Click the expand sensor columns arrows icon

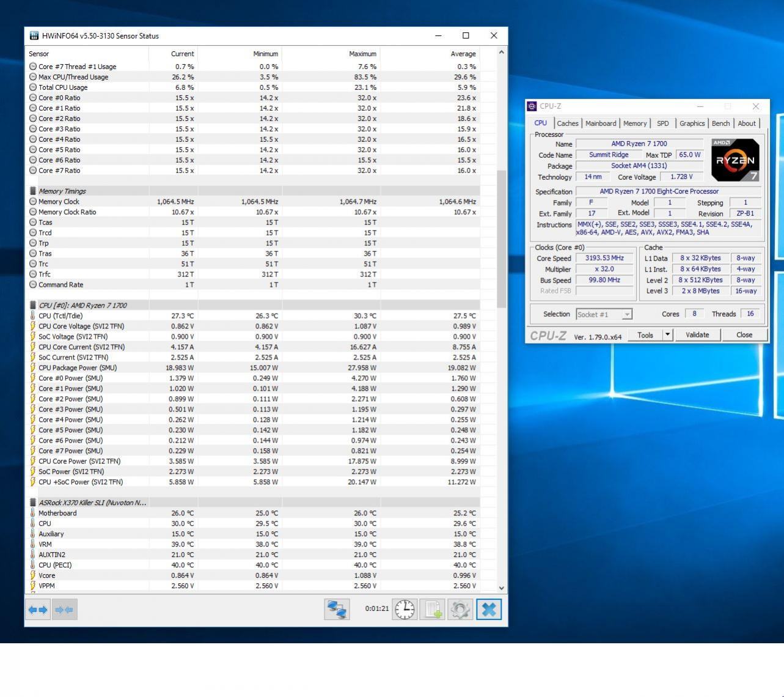pos(38,610)
